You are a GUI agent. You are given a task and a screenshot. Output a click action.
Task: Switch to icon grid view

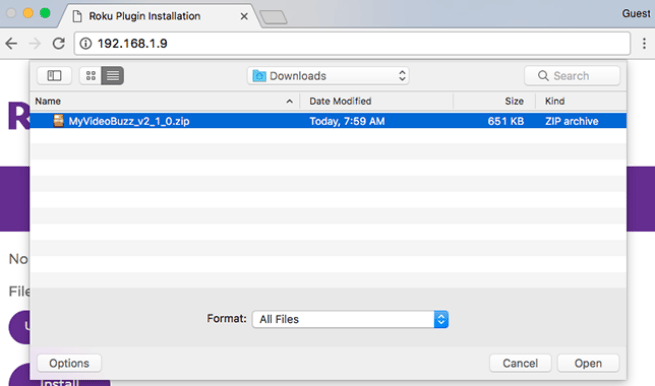pos(91,76)
